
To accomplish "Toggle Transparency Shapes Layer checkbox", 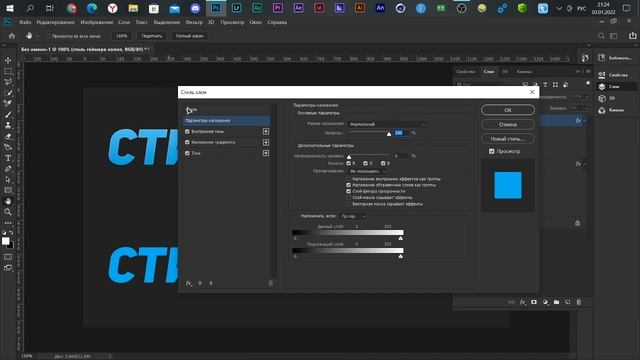I will click(x=349, y=191).
